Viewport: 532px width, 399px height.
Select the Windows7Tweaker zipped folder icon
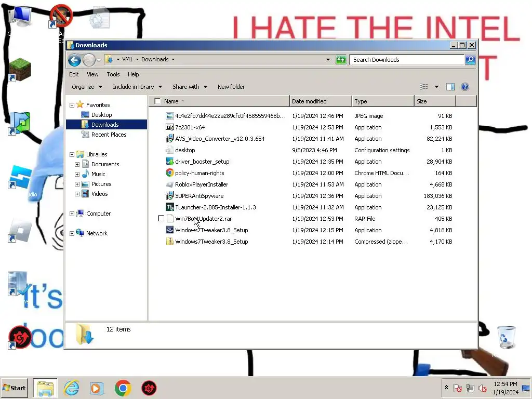(x=170, y=242)
